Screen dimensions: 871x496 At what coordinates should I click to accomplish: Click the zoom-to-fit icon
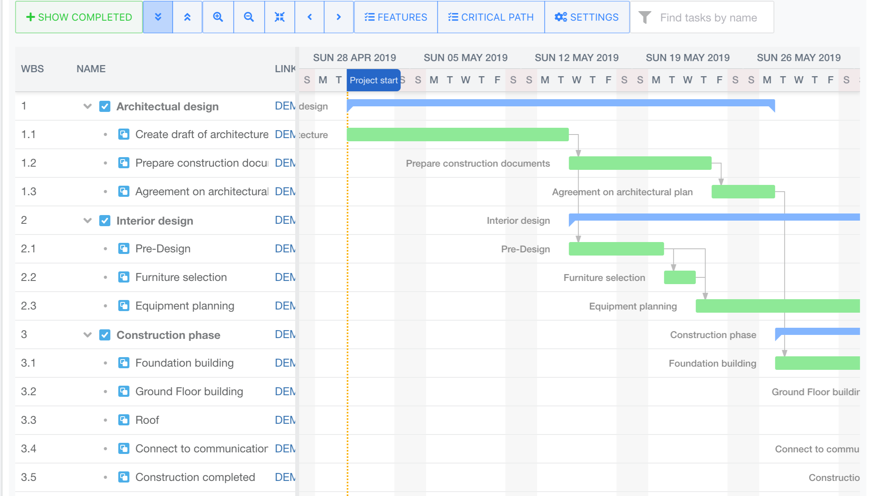click(280, 17)
